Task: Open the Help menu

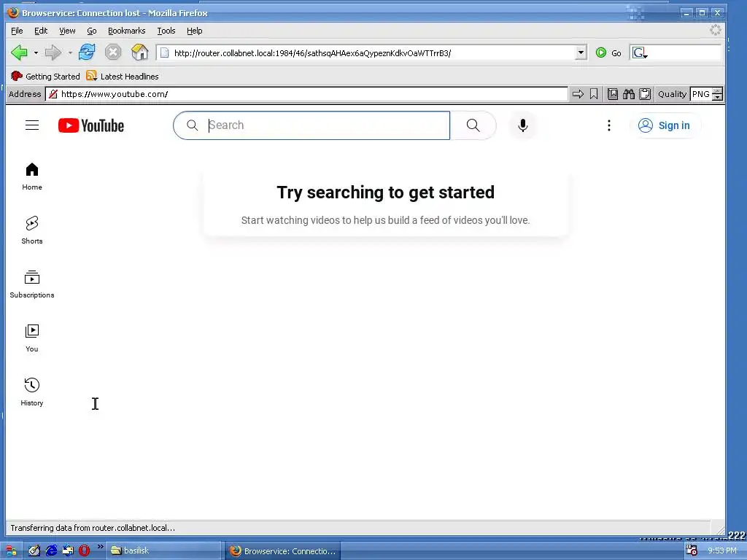Action: tap(194, 31)
